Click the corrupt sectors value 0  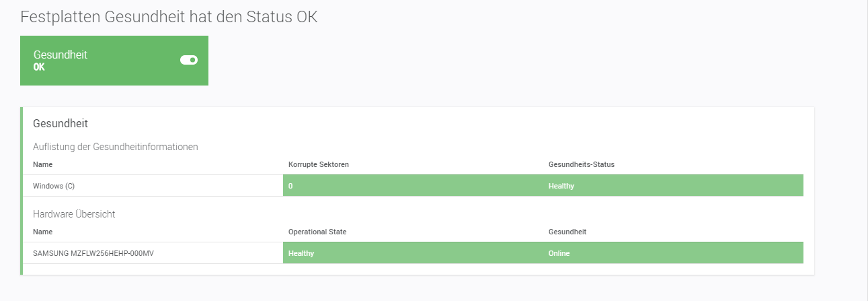pyautogui.click(x=290, y=186)
